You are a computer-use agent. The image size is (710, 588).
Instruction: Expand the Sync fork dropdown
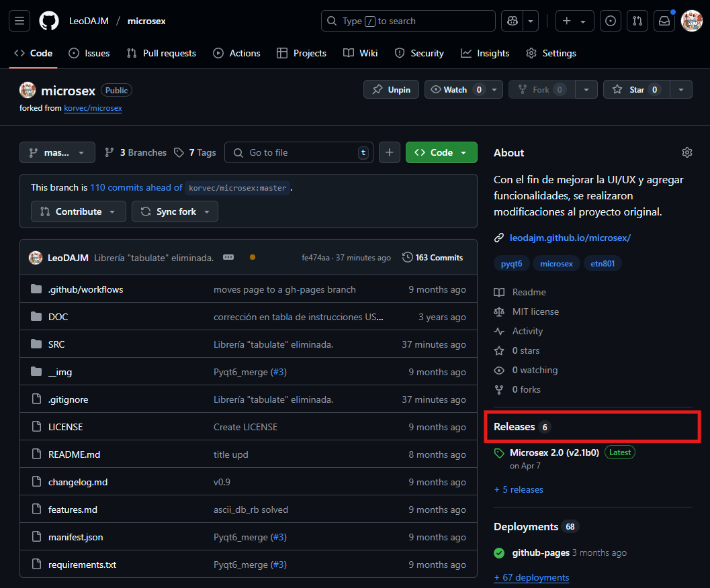click(175, 211)
